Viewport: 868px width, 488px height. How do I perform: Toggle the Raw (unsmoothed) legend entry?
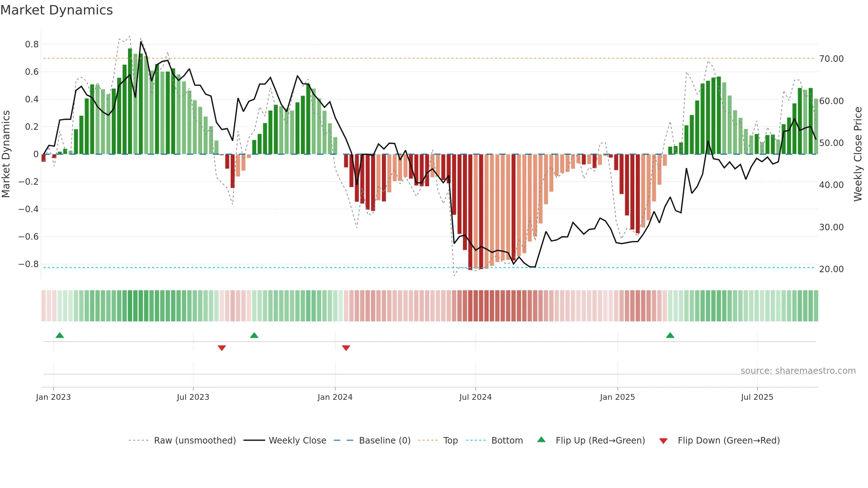click(182, 440)
